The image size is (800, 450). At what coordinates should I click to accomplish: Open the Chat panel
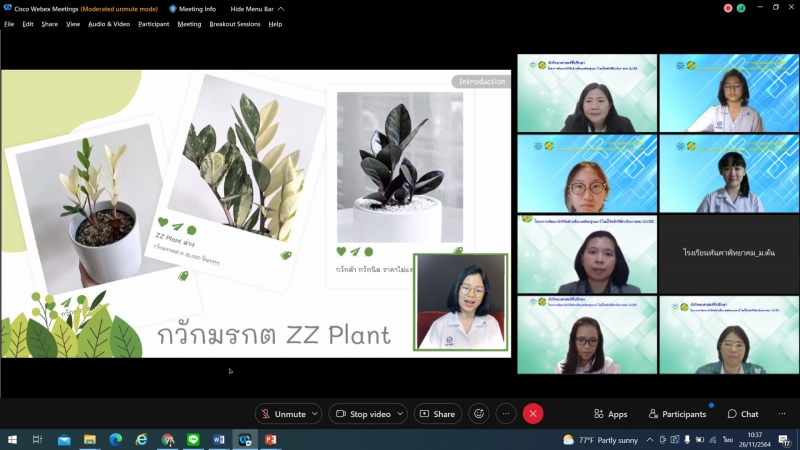click(743, 414)
